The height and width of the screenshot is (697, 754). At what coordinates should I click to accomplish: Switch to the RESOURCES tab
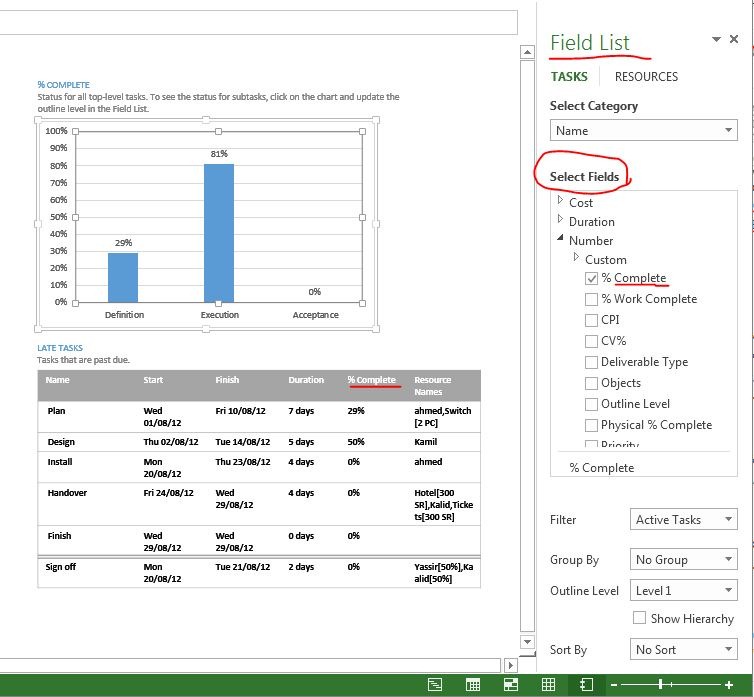[646, 76]
